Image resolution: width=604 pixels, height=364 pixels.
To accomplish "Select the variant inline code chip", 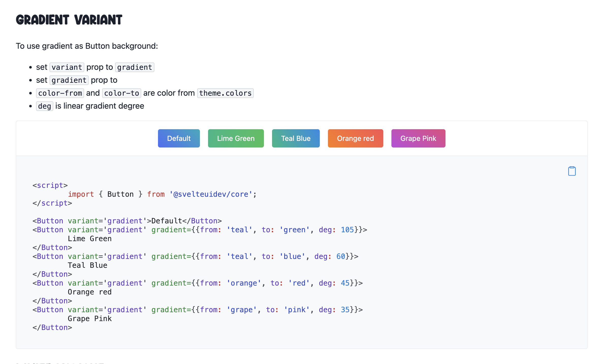I will point(67,67).
